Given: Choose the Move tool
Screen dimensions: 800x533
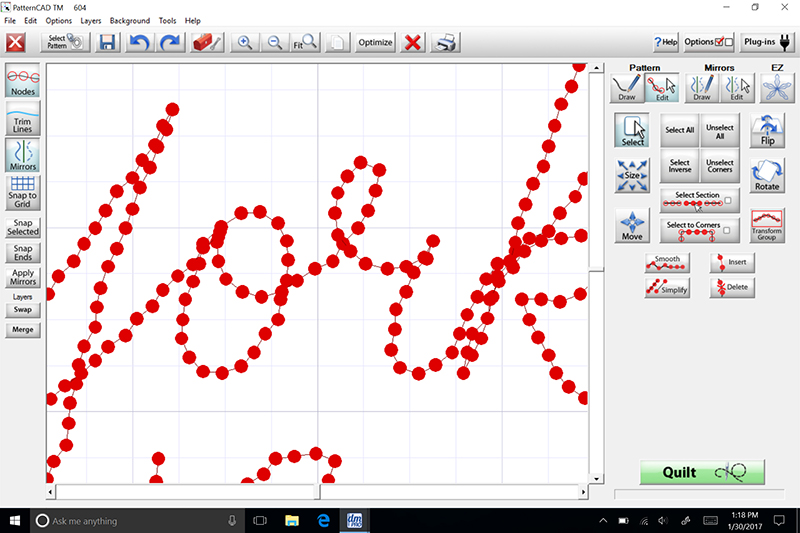Looking at the screenshot, I should [x=632, y=225].
